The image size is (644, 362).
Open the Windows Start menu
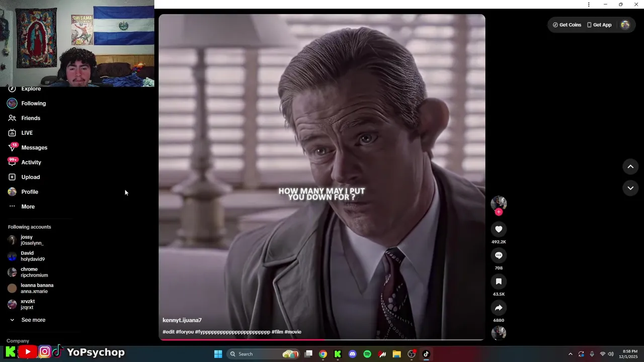coord(218,354)
